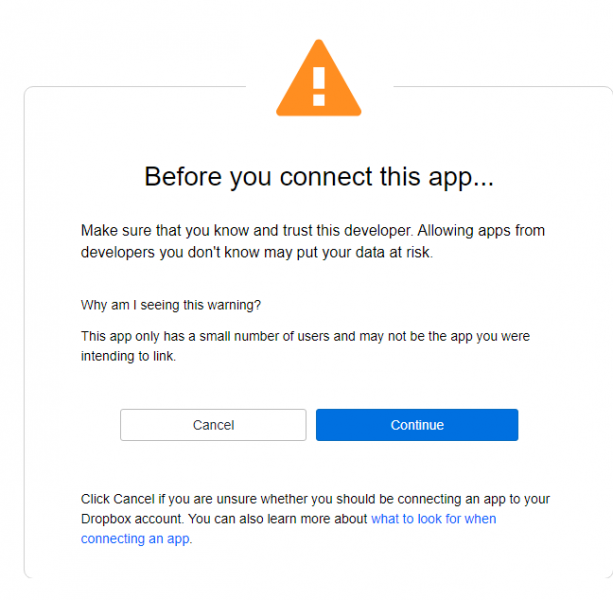Click the "This app only has a small number" line
This screenshot has height=600, width=613.
coord(181,337)
